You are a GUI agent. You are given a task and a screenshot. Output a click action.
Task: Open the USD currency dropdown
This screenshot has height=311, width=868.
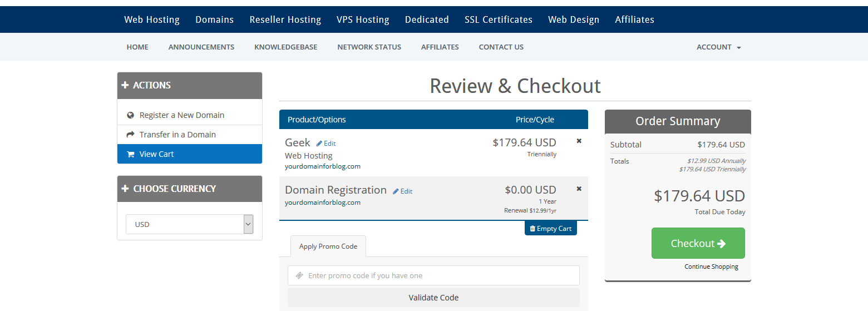(190, 224)
